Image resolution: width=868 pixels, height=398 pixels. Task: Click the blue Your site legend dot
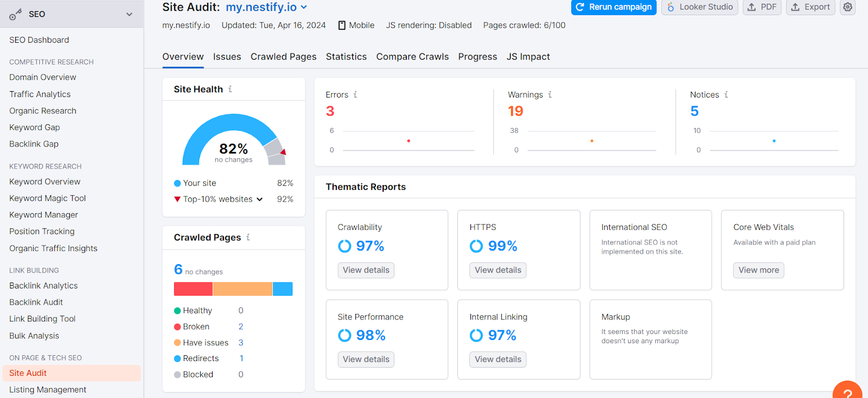(177, 183)
